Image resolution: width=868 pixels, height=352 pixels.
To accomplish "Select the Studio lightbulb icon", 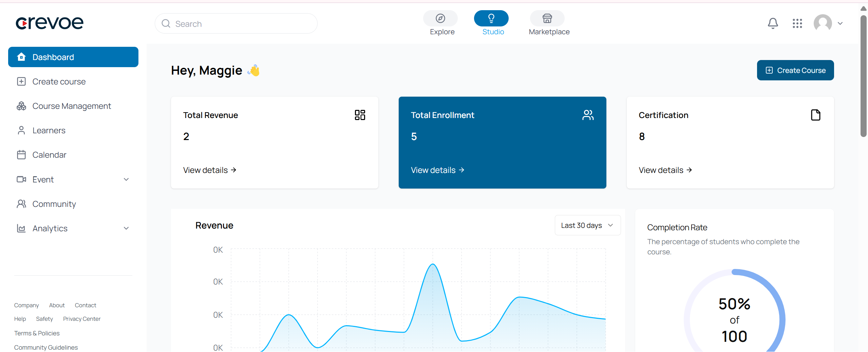I will pos(491,18).
